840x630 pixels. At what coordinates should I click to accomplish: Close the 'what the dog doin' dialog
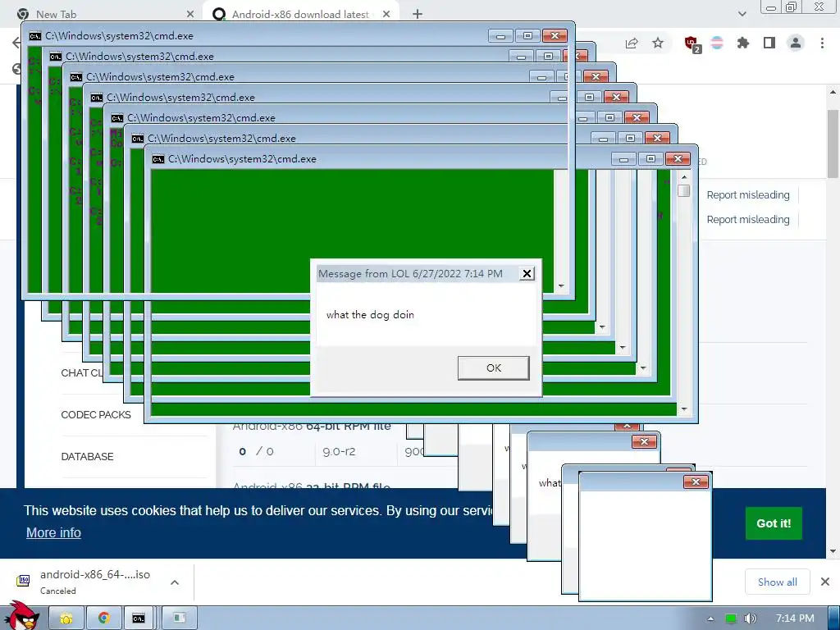click(x=527, y=274)
